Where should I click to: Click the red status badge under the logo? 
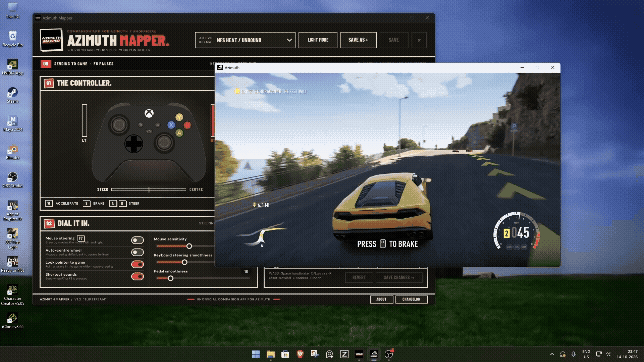pyautogui.click(x=46, y=64)
